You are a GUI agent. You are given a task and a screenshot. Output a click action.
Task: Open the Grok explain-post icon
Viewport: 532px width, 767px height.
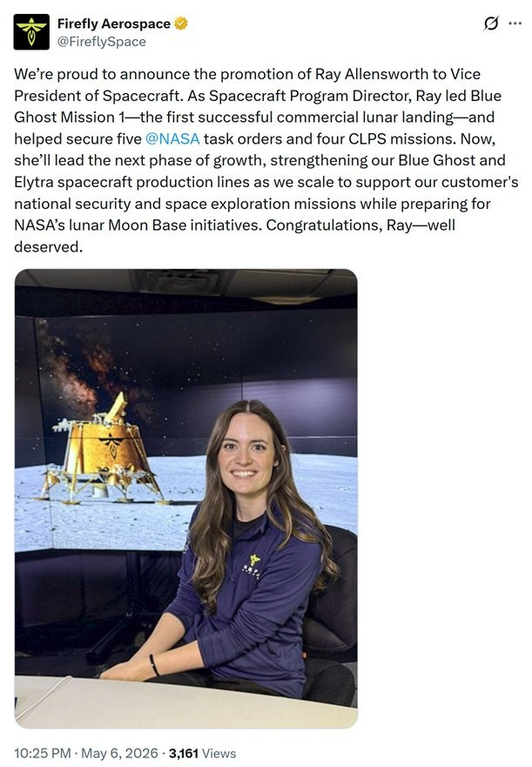[491, 23]
